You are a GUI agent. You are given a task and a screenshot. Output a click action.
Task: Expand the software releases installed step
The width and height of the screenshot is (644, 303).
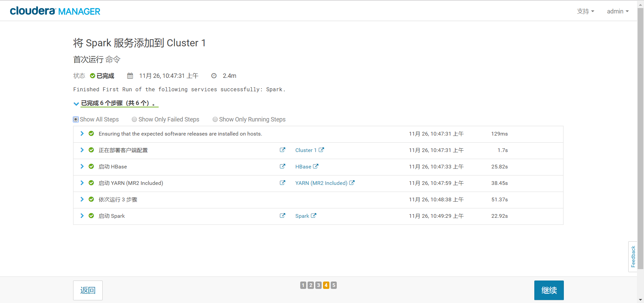click(82, 134)
